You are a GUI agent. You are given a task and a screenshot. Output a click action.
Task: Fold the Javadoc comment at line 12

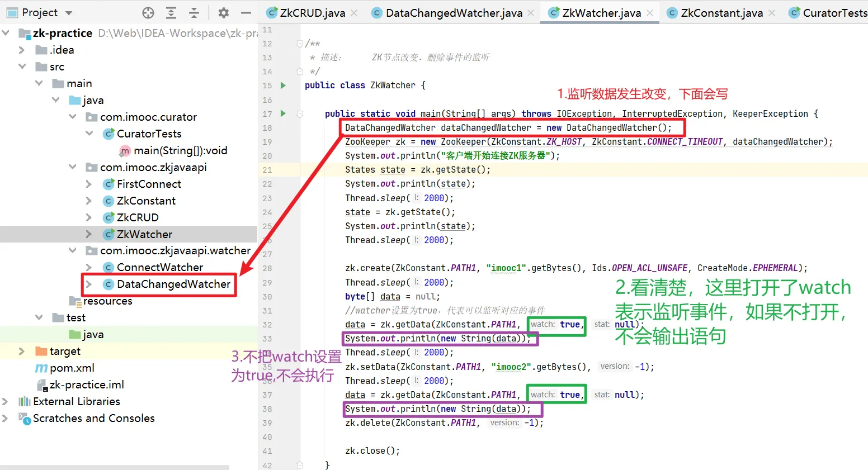click(x=300, y=44)
